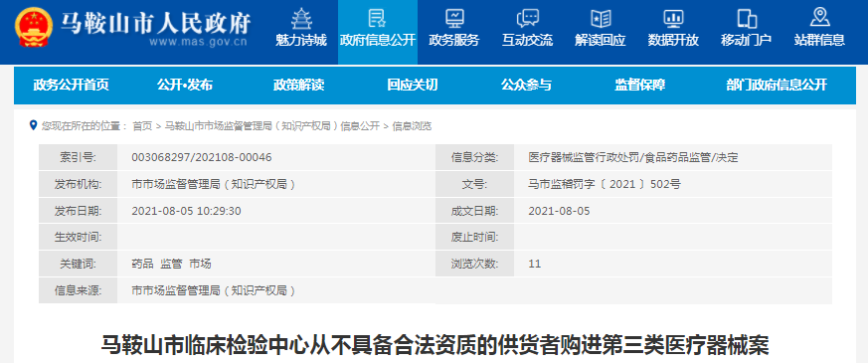The width and height of the screenshot is (868, 363).
Task: Click the 生效时间 label cell
Action: pos(79,238)
